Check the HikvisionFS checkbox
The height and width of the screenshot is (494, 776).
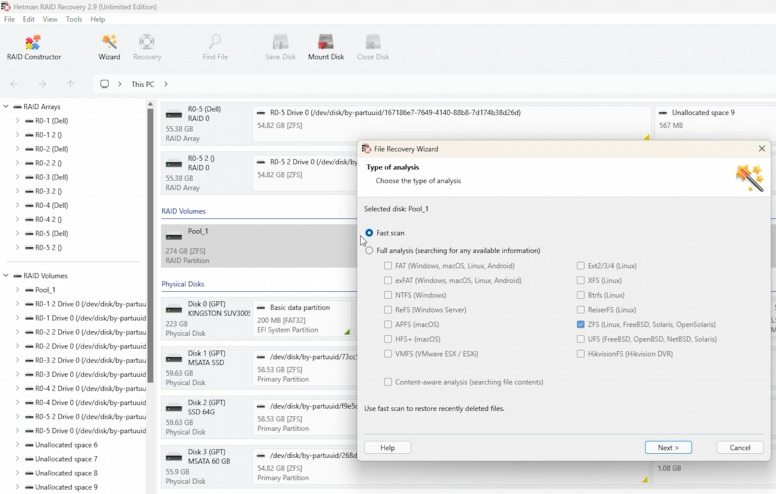pos(581,354)
